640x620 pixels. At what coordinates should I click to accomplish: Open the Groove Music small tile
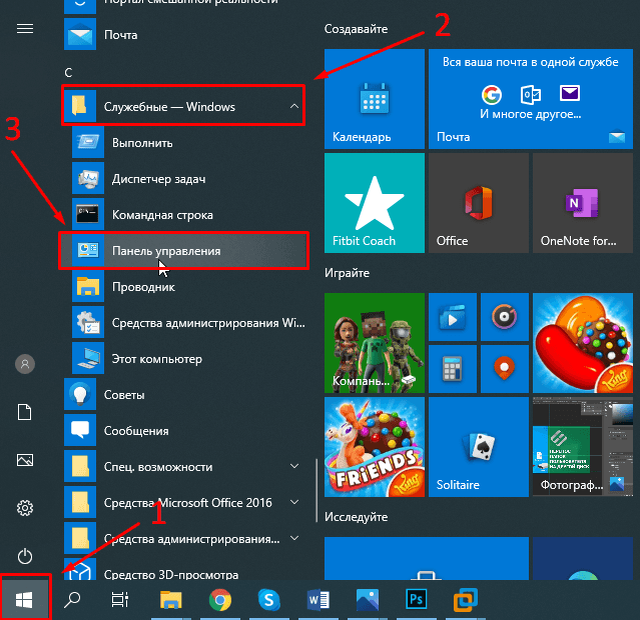(x=504, y=317)
